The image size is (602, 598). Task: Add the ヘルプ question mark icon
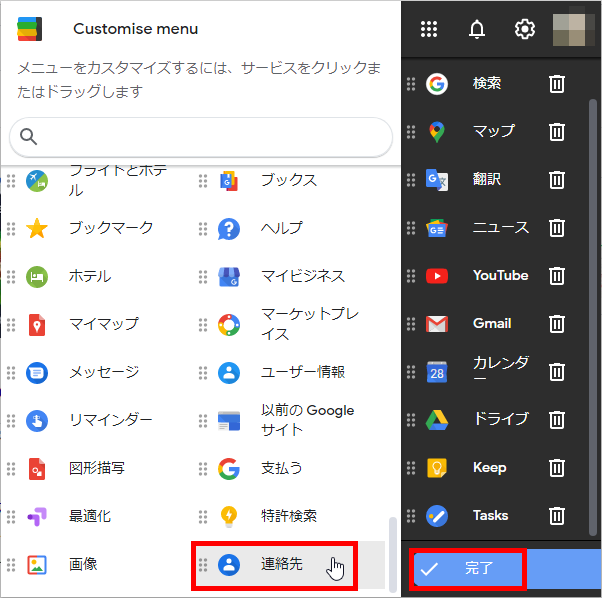(x=229, y=229)
